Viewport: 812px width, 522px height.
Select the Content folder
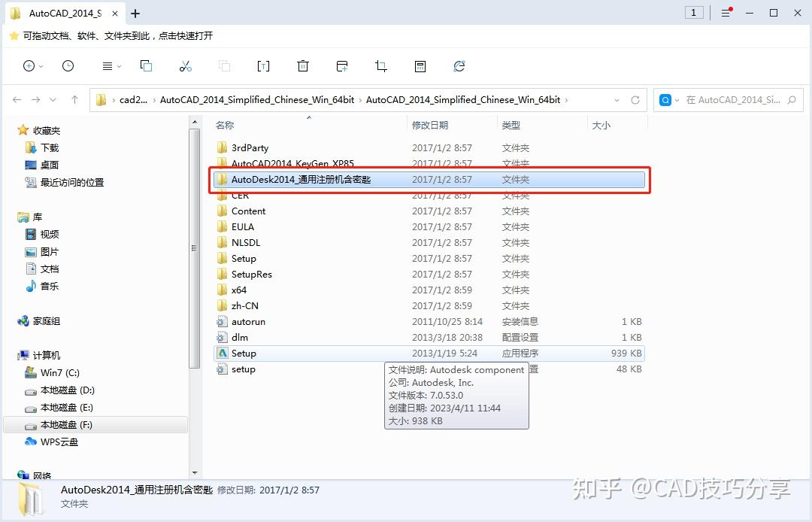(429, 211)
